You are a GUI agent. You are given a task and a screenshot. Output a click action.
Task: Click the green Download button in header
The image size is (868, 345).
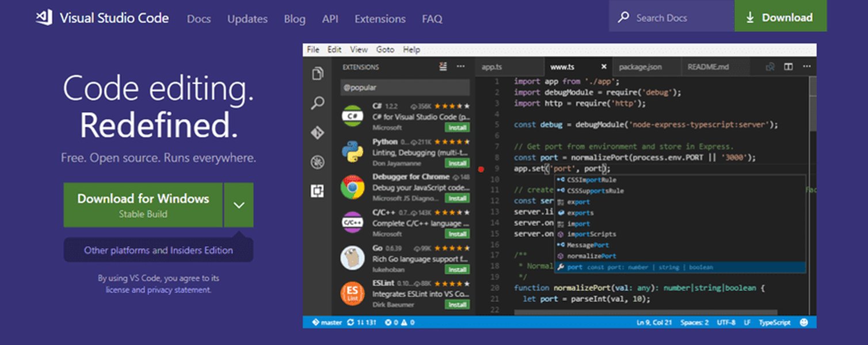point(781,16)
